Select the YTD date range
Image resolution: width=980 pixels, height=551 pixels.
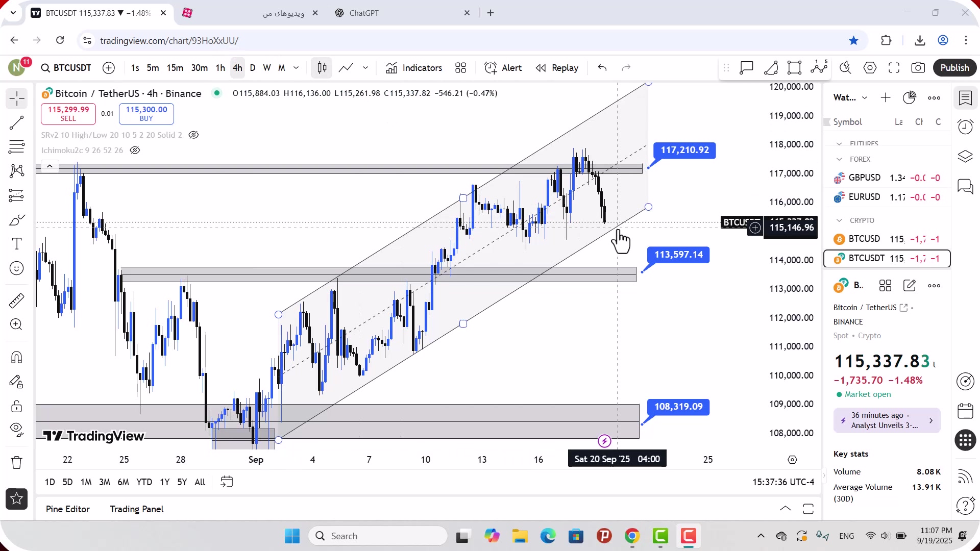[144, 482]
